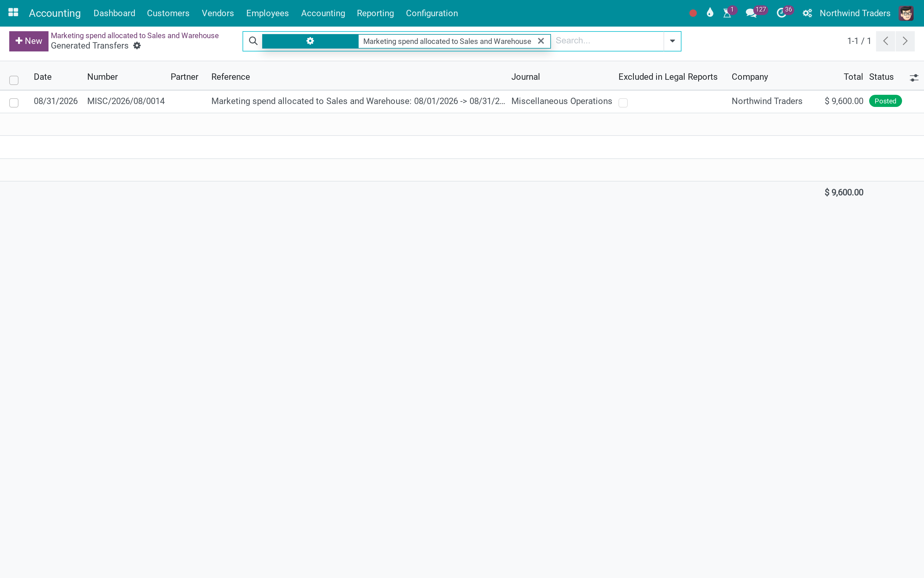Image resolution: width=924 pixels, height=578 pixels.
Task: Click the New button
Action: 29,41
